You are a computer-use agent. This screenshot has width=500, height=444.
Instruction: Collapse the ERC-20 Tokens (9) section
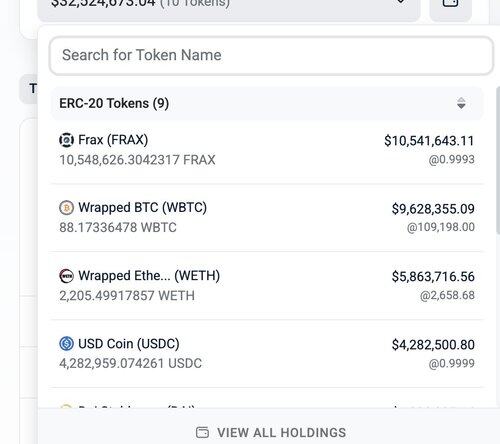(x=267, y=103)
